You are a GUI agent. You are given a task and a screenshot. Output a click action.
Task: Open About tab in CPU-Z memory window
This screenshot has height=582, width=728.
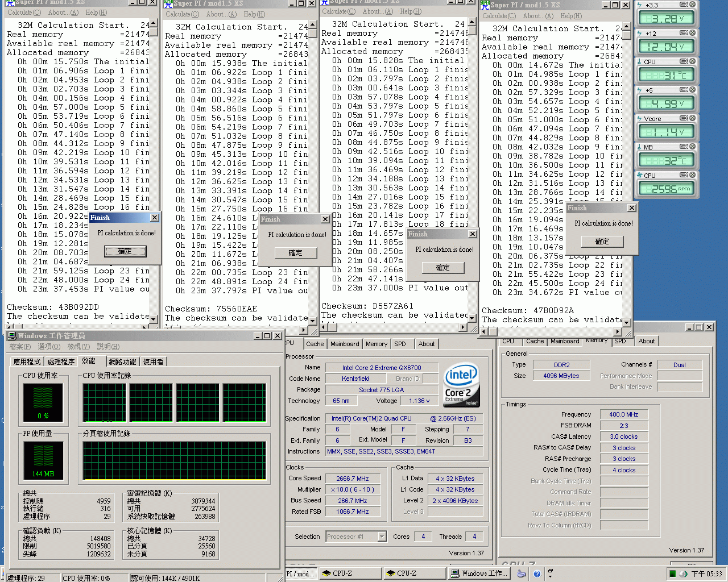(647, 341)
